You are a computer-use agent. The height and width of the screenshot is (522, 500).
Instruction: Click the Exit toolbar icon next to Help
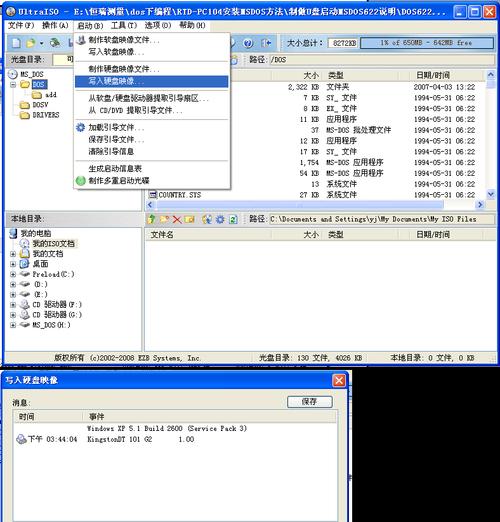(x=266, y=43)
